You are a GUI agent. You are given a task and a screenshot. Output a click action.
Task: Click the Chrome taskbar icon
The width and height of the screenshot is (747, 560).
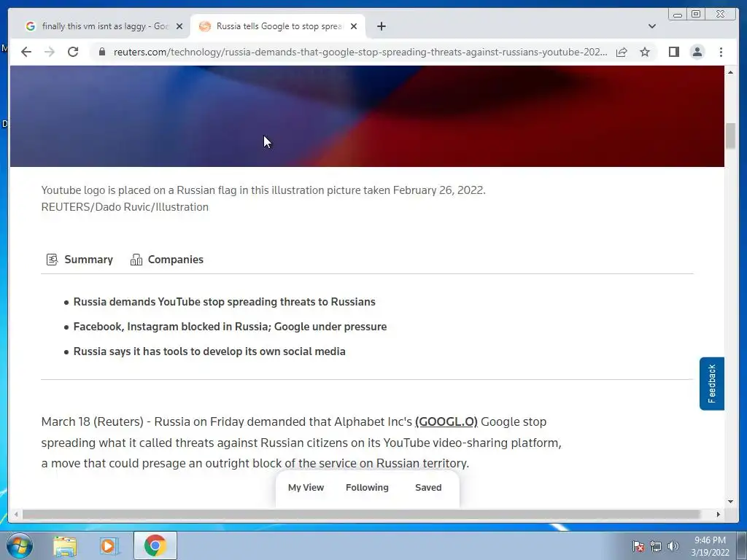point(155,545)
